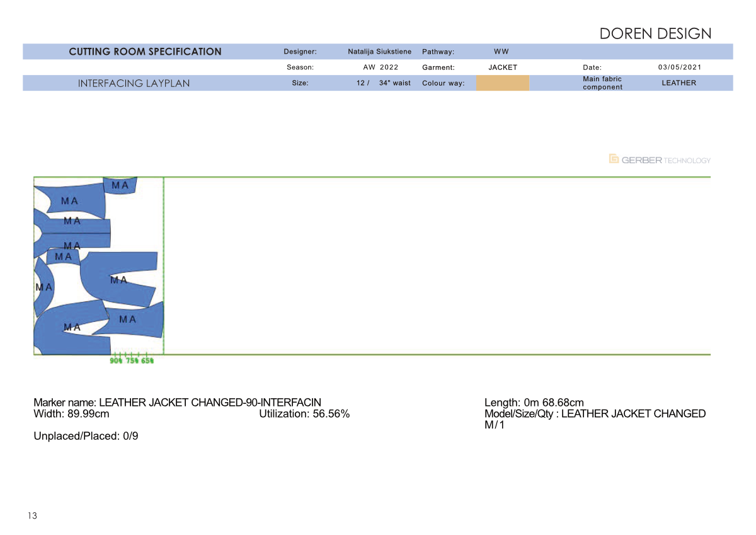The image size is (756, 535).
Task: Click the 90% utilization tick label
Action: pos(116,361)
